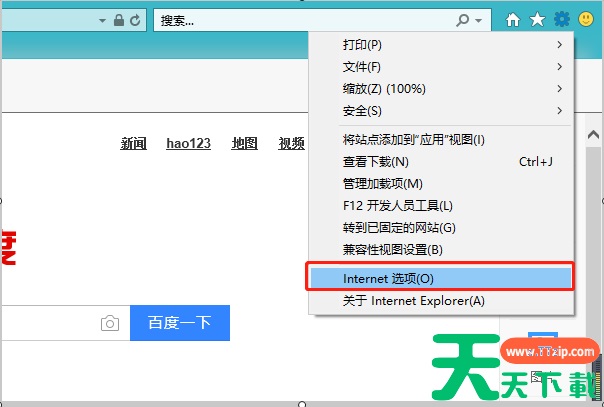Select 文件(F) menu item
The height and width of the screenshot is (407, 604).
click(x=441, y=67)
